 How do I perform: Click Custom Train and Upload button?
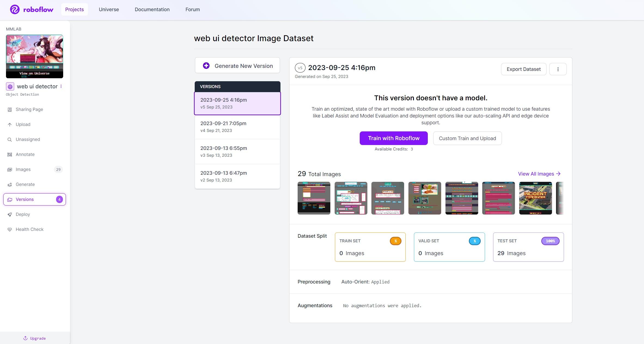click(467, 138)
